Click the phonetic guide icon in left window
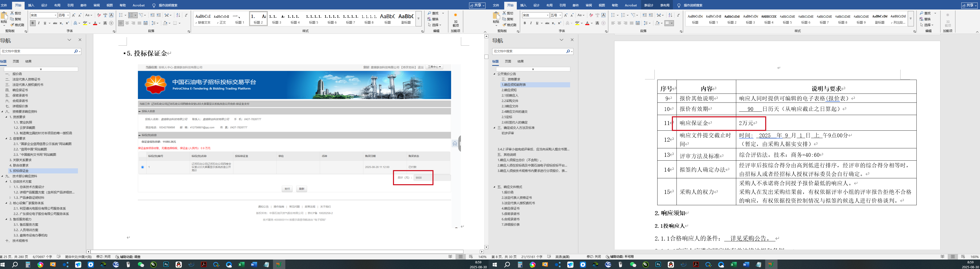The height and width of the screenshot is (269, 980). tap(105, 15)
